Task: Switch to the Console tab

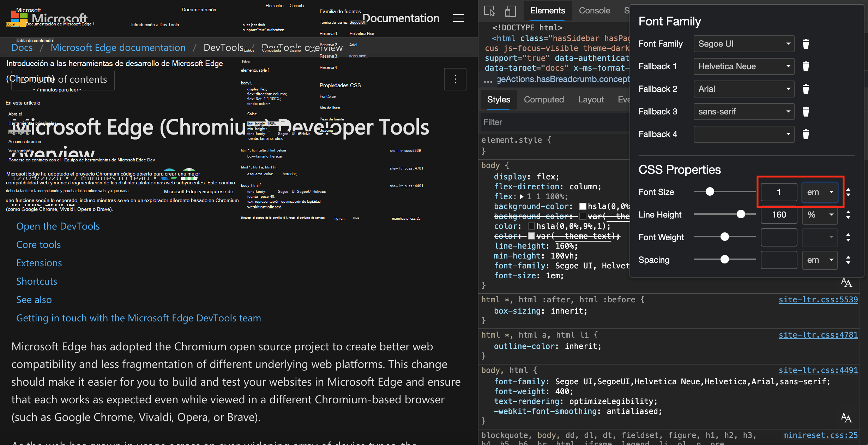Action: 594,11
